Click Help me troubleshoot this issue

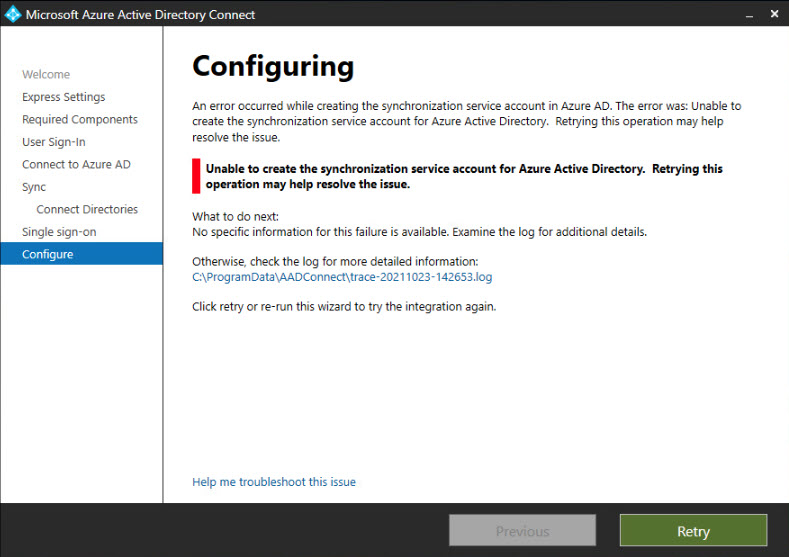[x=274, y=482]
